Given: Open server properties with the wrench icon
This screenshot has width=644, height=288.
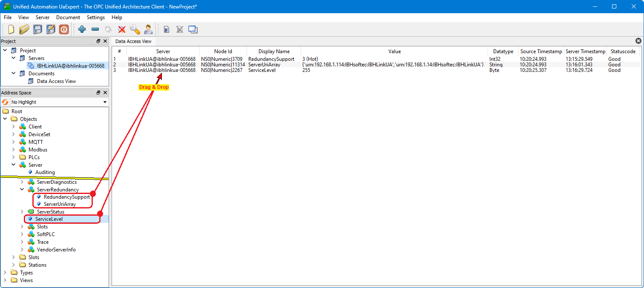Looking at the screenshot, I should point(135,29).
